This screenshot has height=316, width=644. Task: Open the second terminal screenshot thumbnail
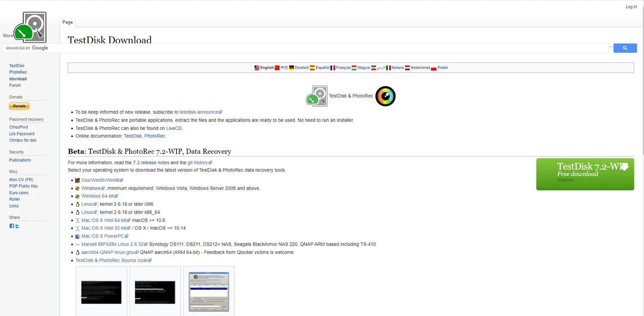coord(155,292)
